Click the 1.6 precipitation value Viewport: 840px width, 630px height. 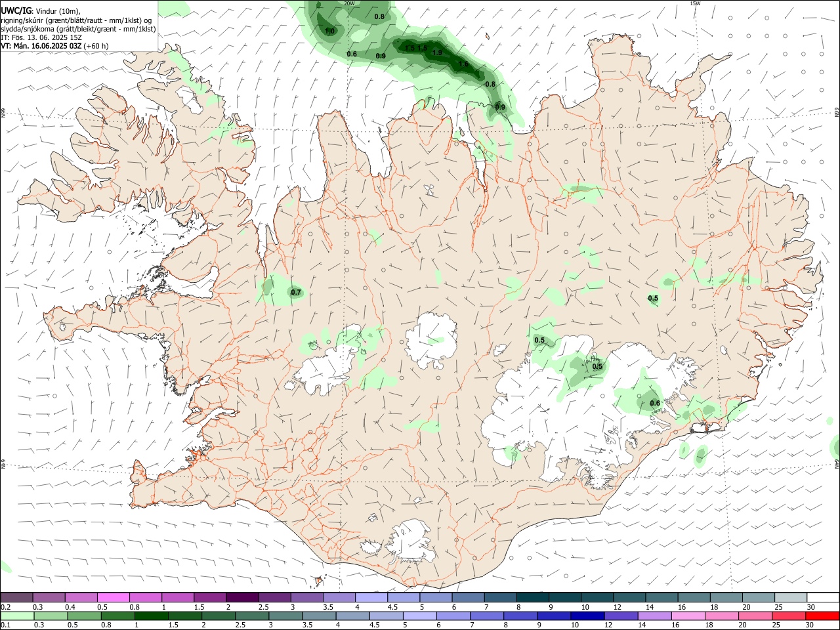click(463, 64)
